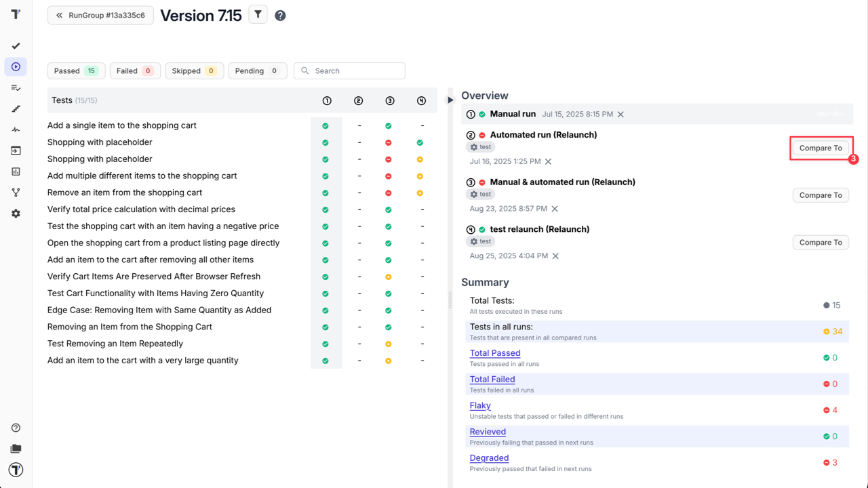Select the steps icon in the sidebar
This screenshot has height=488, width=868.
(16, 108)
